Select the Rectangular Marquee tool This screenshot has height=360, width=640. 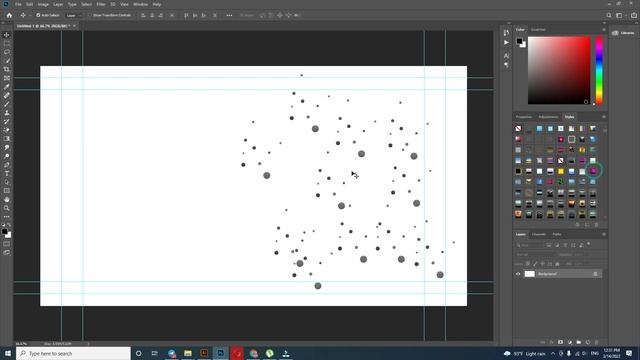point(7,43)
